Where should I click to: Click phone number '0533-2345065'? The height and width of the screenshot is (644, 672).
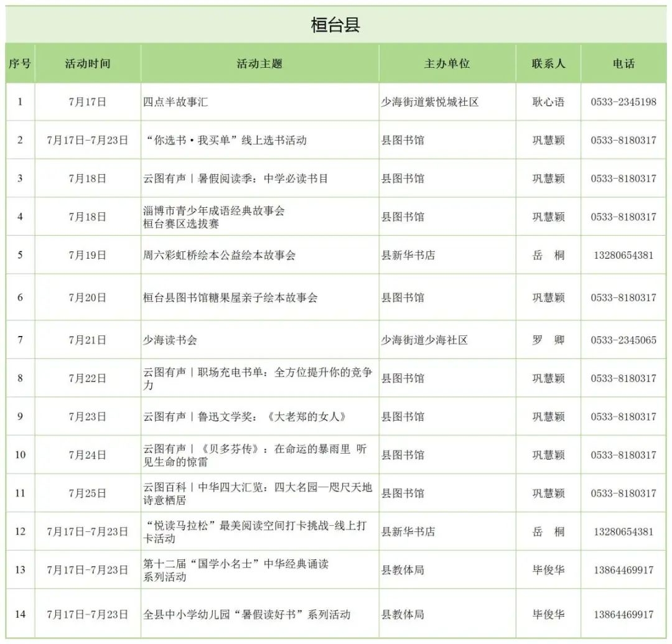pyautogui.click(x=623, y=340)
